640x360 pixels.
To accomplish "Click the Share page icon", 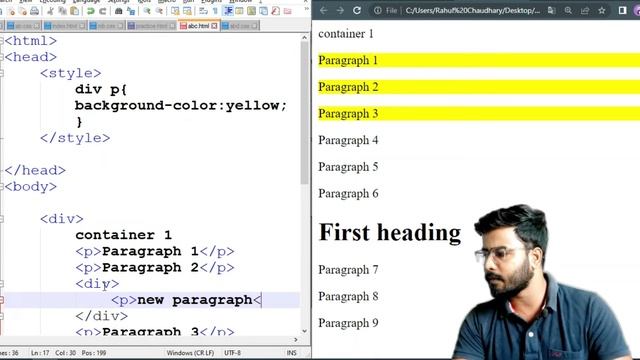I will 585,10.
